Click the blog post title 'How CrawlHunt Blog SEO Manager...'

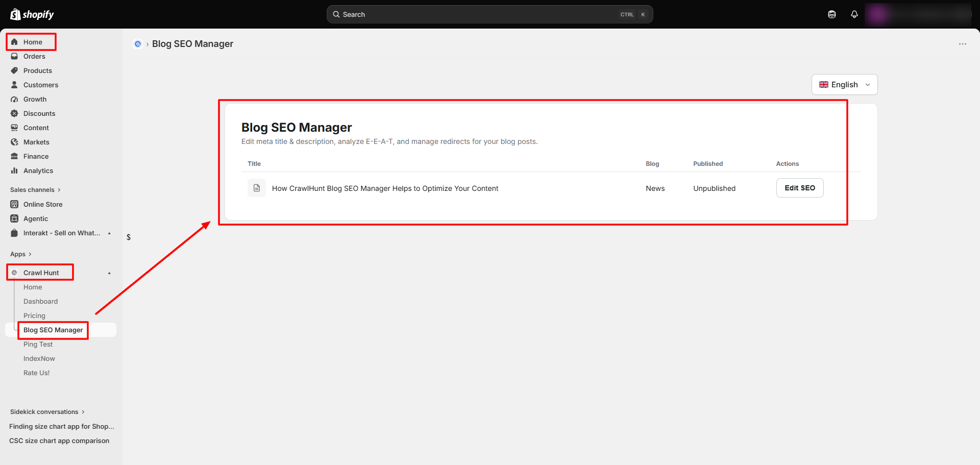(x=385, y=188)
